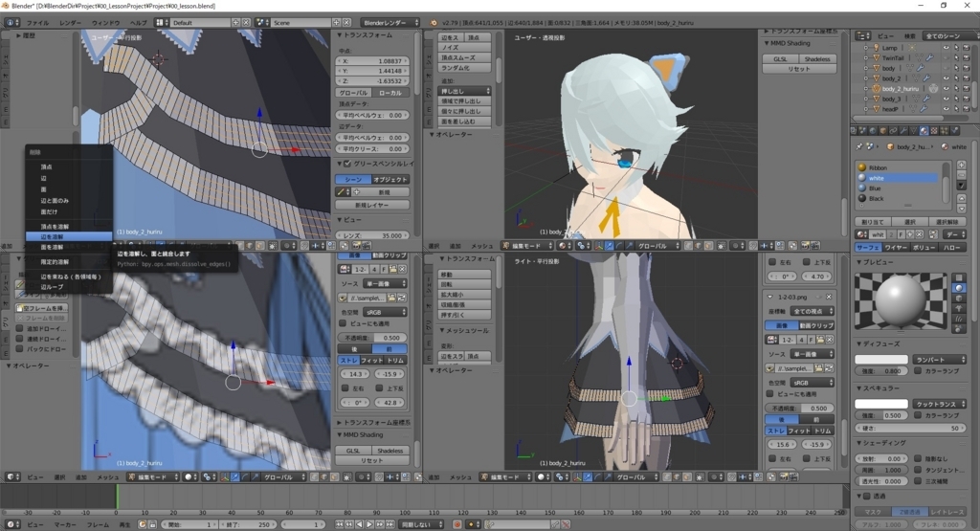980x531 pixels.
Task: Click top MMD Shading リセット button
Action: tap(799, 69)
